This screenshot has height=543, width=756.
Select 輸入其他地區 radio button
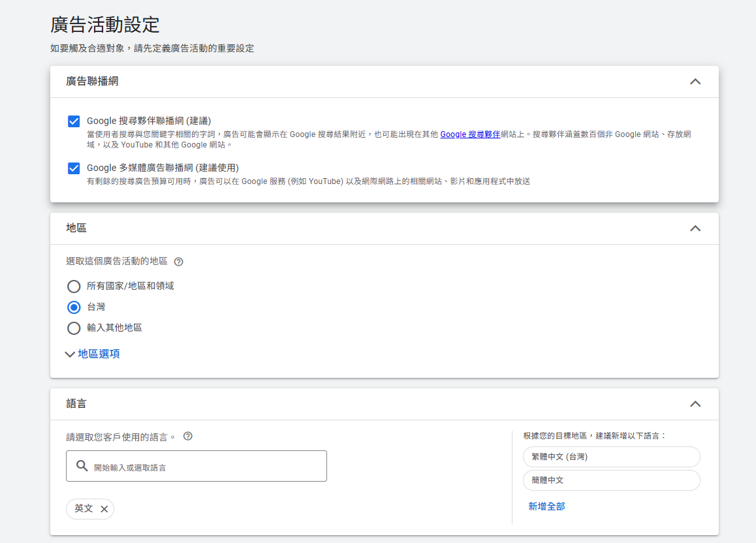click(x=74, y=328)
